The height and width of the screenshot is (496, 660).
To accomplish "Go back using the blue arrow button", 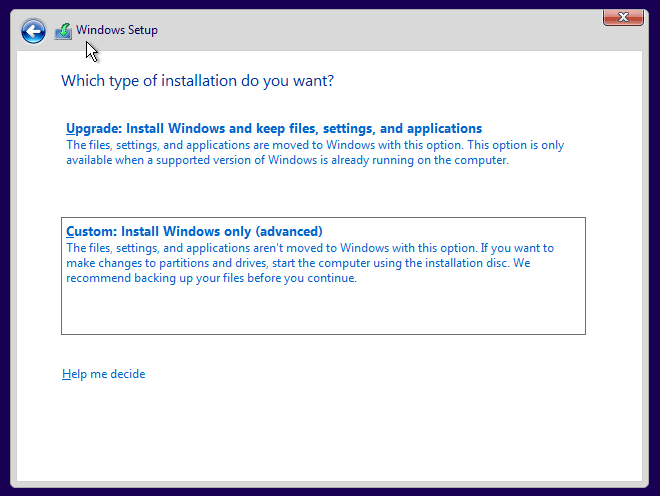I will tap(33, 31).
